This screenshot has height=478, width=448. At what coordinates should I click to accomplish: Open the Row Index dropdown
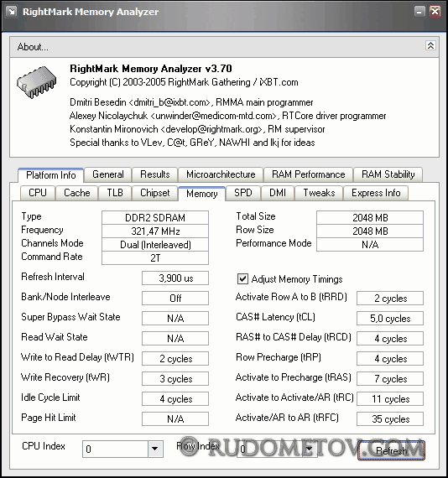(309, 449)
